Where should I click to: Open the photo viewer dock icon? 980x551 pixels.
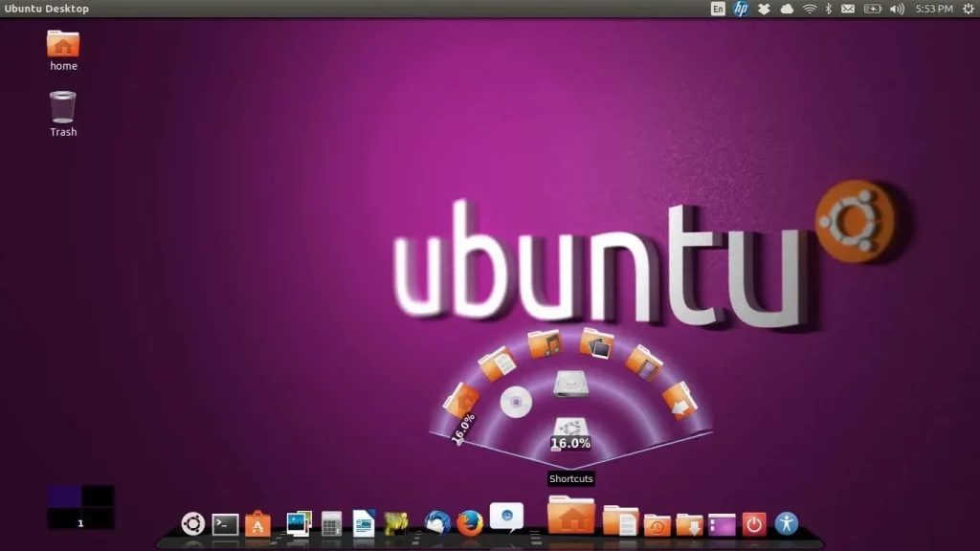tap(299, 523)
